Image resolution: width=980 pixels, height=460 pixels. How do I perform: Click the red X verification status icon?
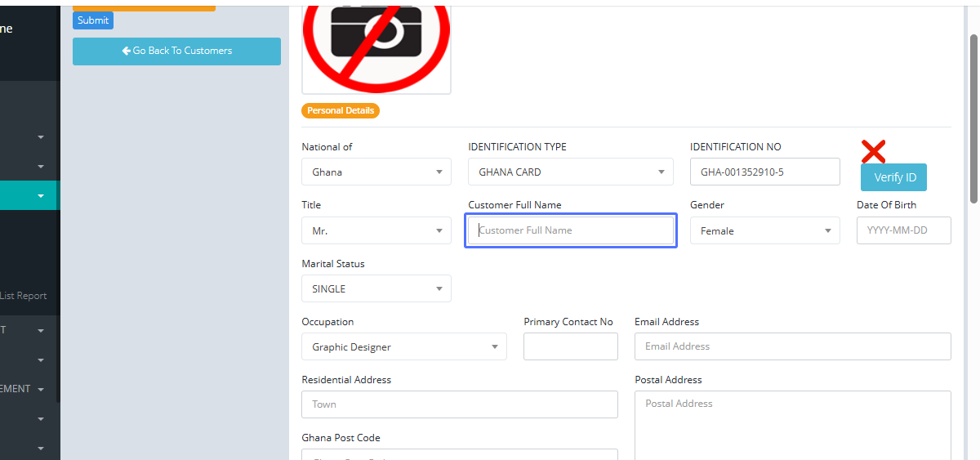(x=873, y=151)
